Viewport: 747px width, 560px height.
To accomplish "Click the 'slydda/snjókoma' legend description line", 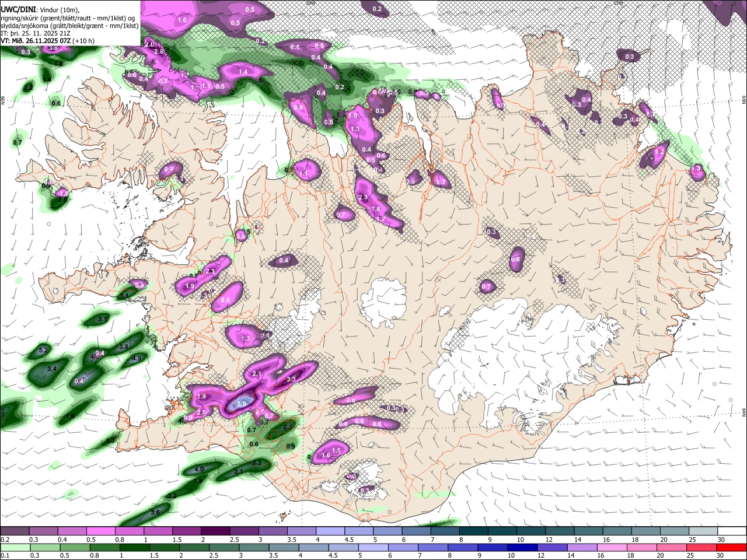I will pos(69,26).
